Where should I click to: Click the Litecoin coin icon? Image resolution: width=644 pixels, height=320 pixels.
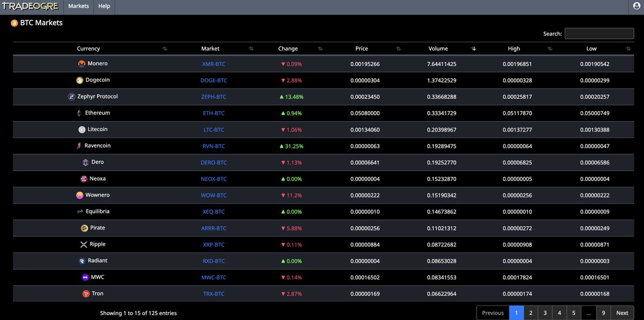pyautogui.click(x=82, y=130)
